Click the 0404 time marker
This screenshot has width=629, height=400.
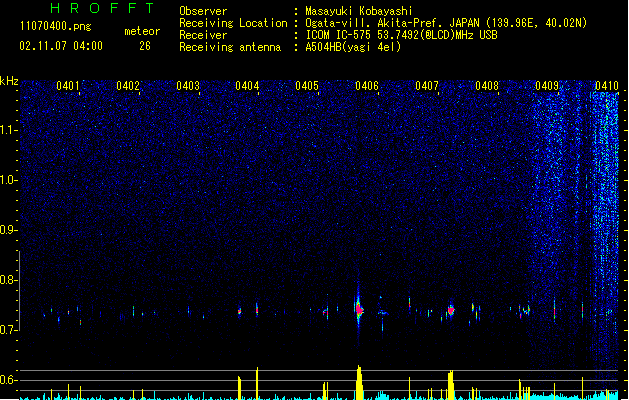pyautogui.click(x=247, y=86)
